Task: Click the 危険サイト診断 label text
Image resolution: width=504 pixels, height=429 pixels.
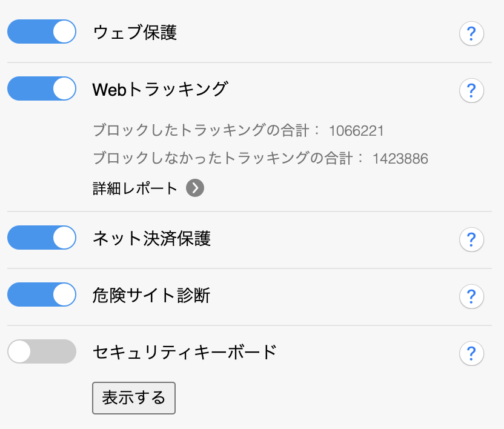Action: (151, 295)
